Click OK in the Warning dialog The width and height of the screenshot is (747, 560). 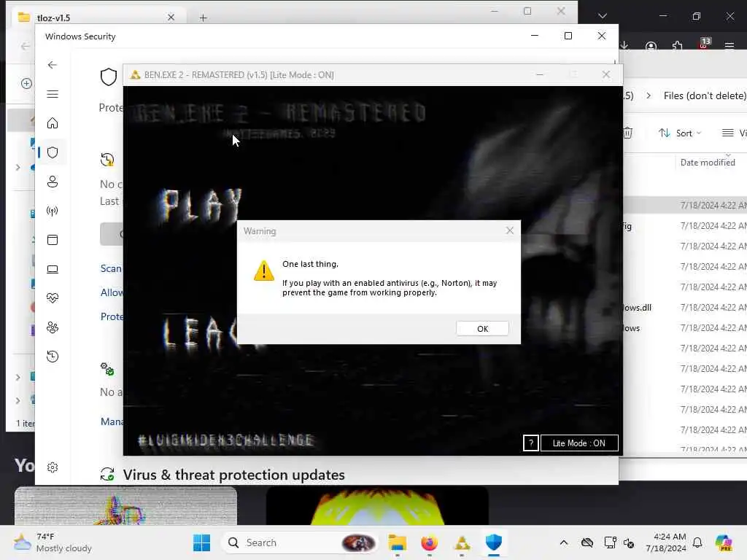tap(482, 329)
